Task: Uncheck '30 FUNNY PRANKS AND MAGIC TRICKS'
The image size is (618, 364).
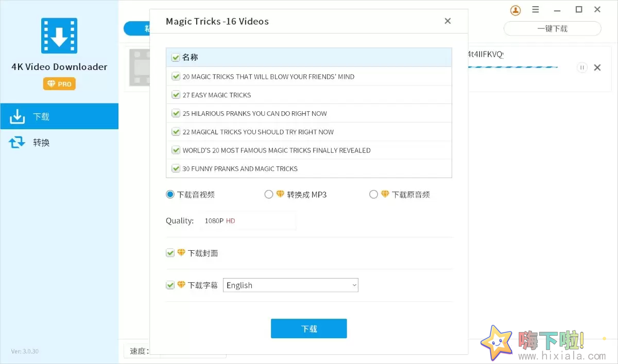Action: pos(176,168)
